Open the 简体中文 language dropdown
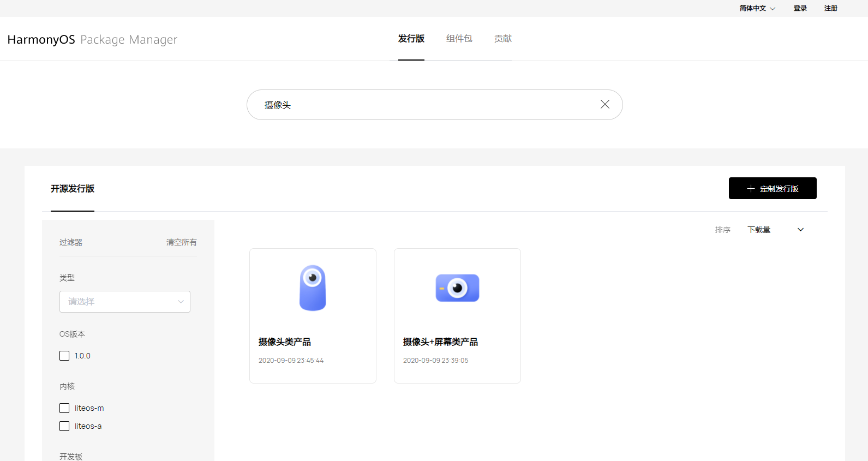 757,8
